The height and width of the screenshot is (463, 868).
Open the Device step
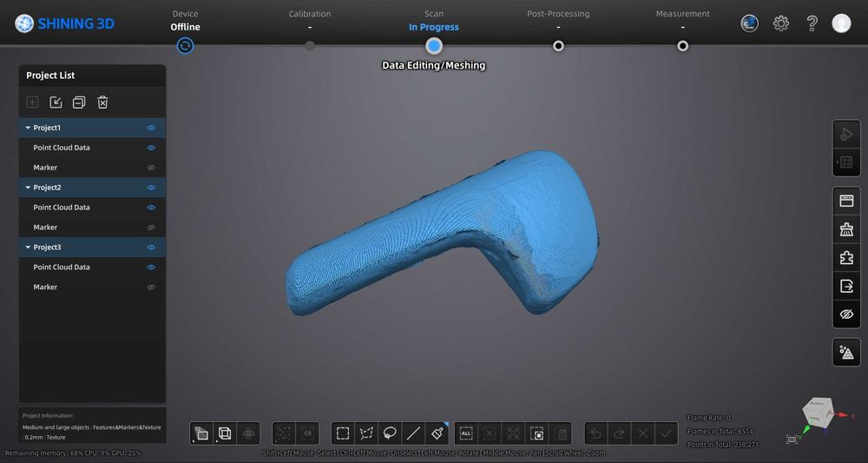(185, 21)
